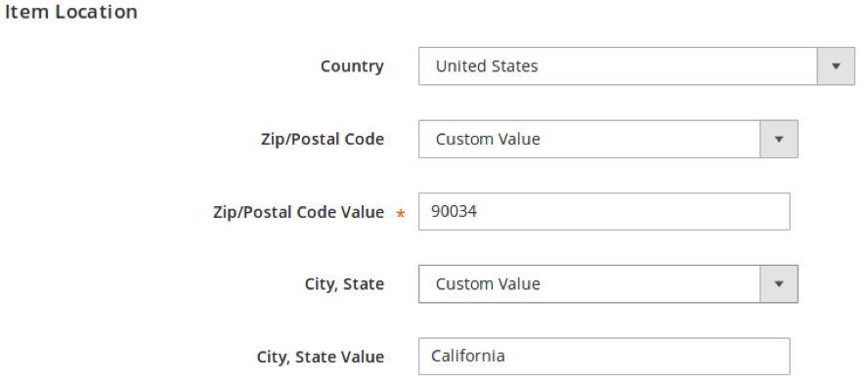Open the Country dropdown arrow
This screenshot has width=868, height=382.
(836, 65)
